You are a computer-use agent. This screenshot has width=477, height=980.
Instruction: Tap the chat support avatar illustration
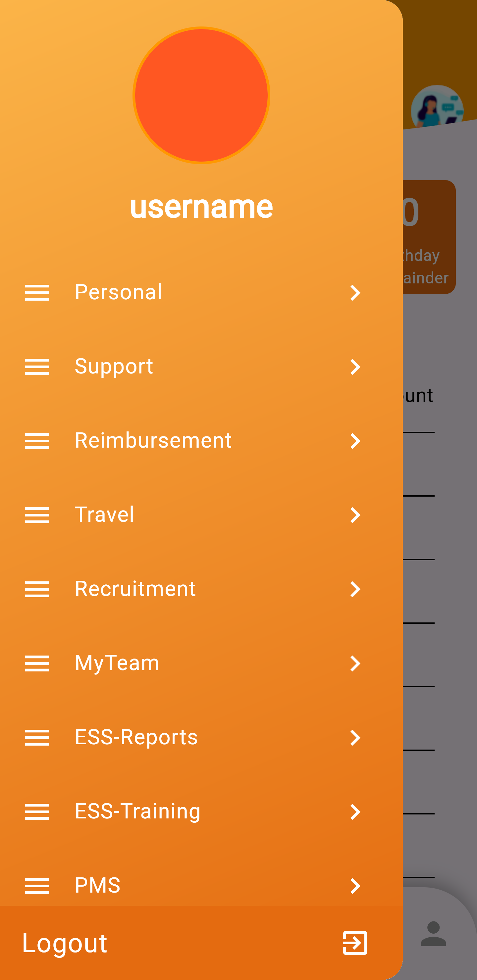pos(437,108)
